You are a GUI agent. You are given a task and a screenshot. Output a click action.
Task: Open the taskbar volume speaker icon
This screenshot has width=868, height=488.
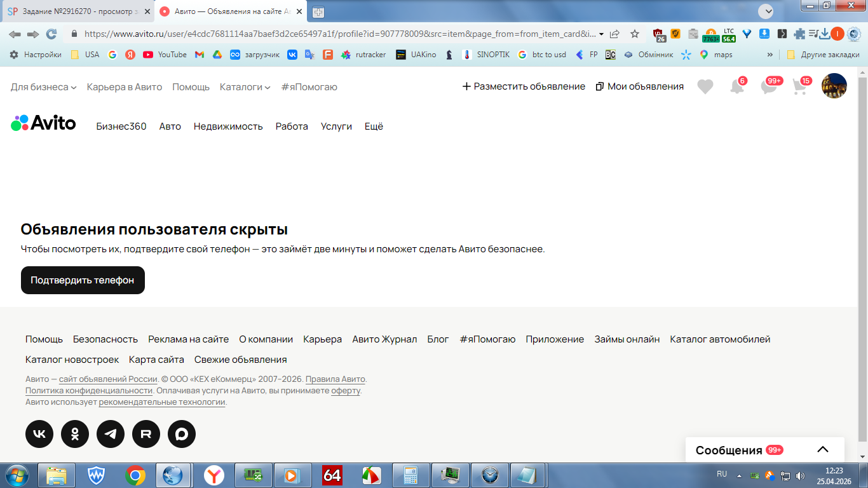[x=800, y=475]
